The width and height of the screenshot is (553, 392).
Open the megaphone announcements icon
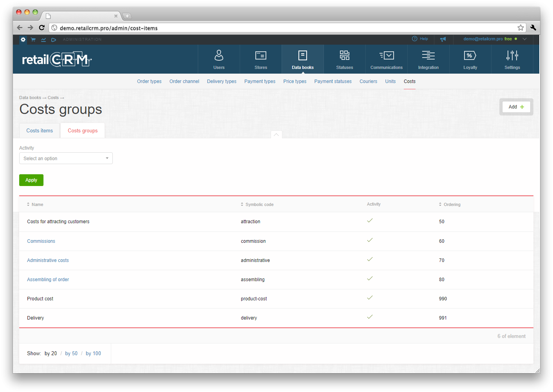pos(443,39)
